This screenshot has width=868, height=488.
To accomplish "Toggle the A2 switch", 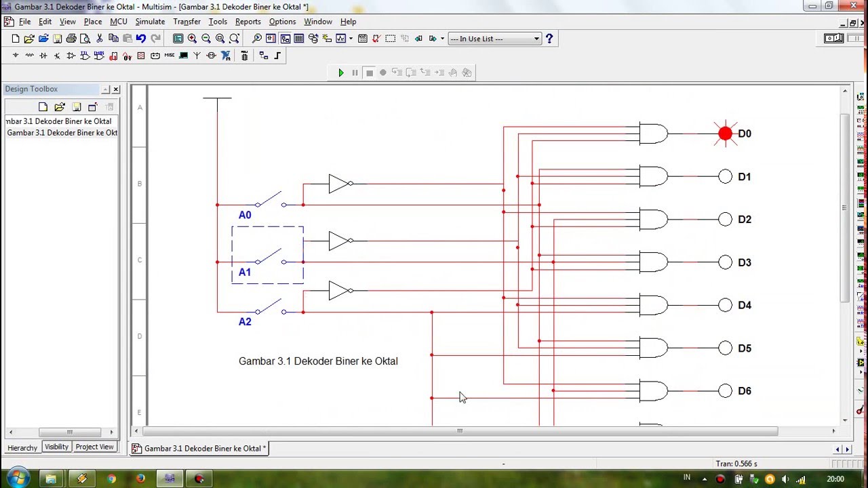I will coord(270,308).
